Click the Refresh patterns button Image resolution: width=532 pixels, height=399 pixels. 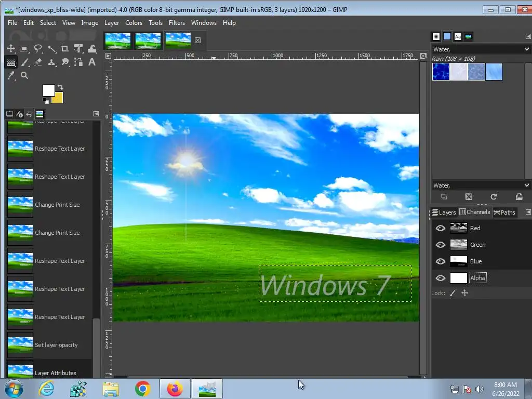(x=494, y=196)
